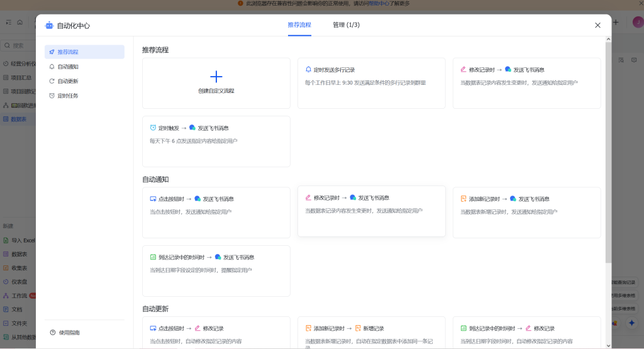Select 推荐流程 in the left sidebar
This screenshot has height=349, width=644.
pos(85,52)
